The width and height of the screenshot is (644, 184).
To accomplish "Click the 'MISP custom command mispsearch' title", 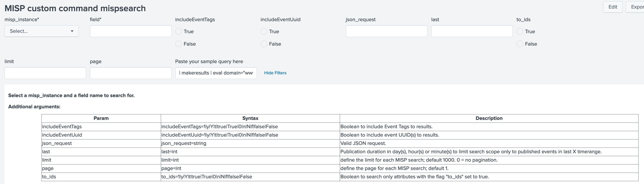I will (75, 8).
